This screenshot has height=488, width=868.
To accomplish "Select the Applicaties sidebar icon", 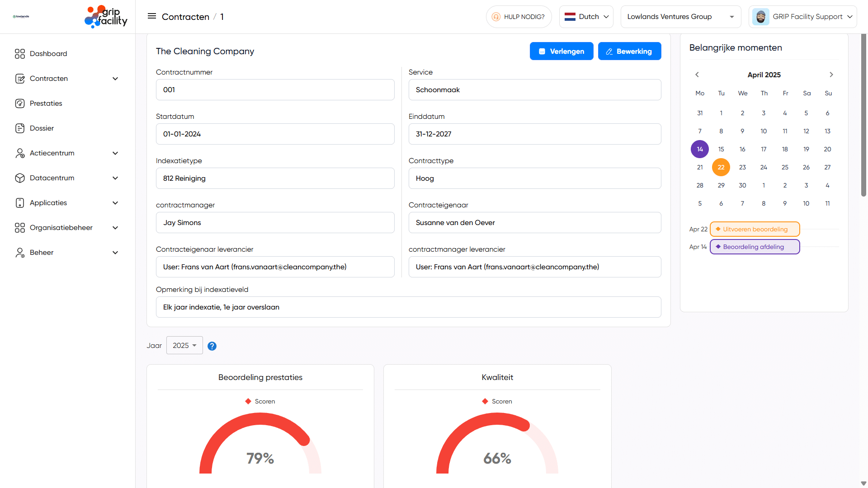I will pos(20,202).
